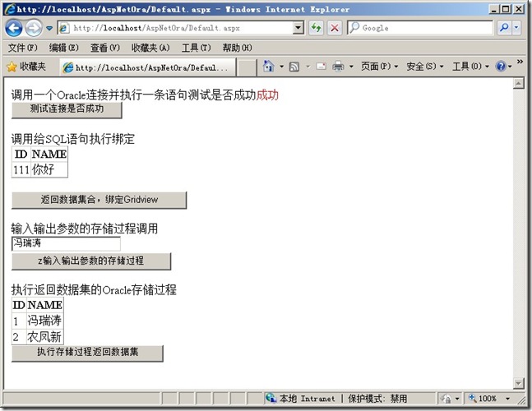The height and width of the screenshot is (411, 532).
Task: Click the page icon in address bar
Action: [x=64, y=28]
